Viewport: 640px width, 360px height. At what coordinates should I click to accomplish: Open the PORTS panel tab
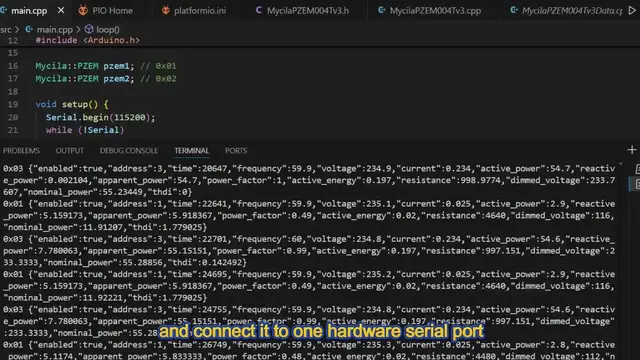click(x=236, y=151)
